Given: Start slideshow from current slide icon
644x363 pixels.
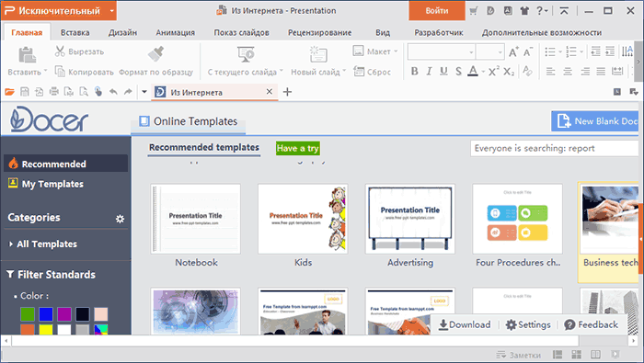Looking at the screenshot, I should (x=246, y=54).
